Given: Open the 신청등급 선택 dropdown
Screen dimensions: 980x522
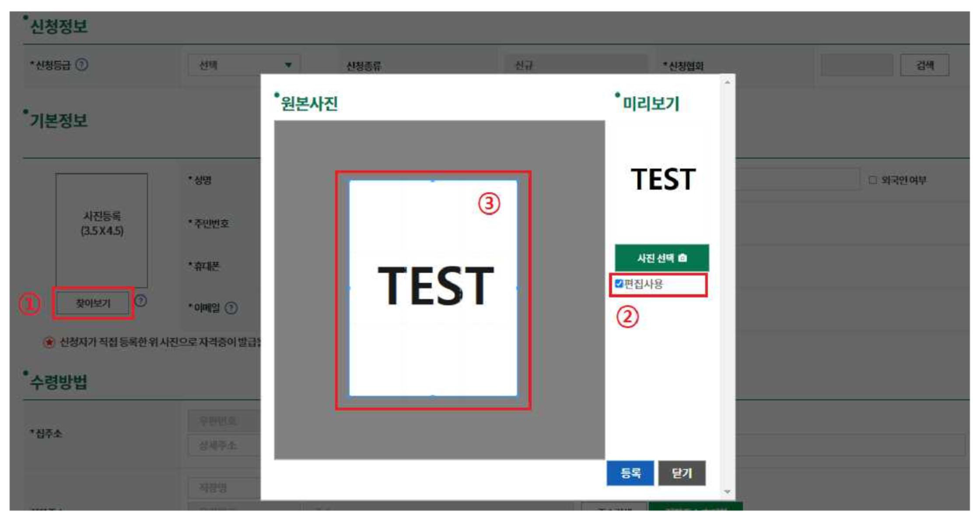Looking at the screenshot, I should (x=244, y=65).
